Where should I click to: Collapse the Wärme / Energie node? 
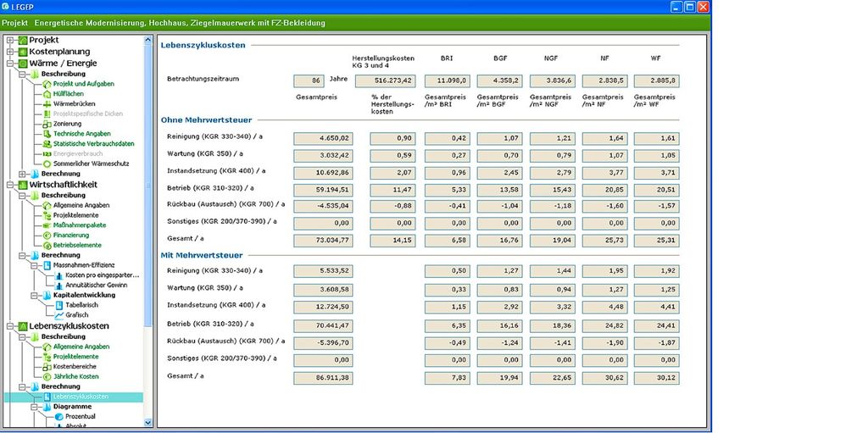click(x=10, y=64)
